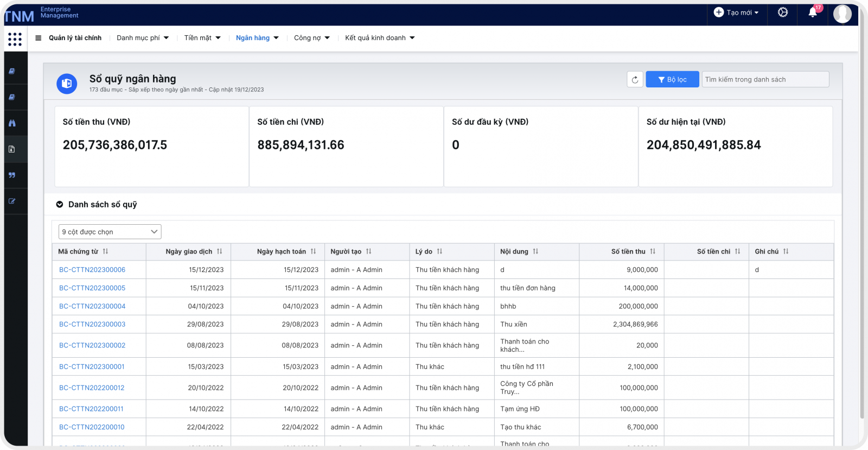Expand the Ngân hàng menu
868x450 pixels.
tap(257, 38)
